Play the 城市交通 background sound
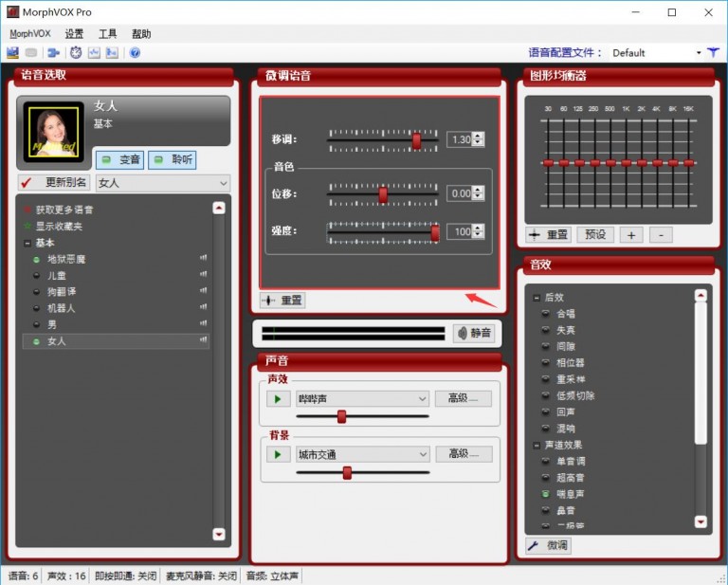 coord(278,455)
